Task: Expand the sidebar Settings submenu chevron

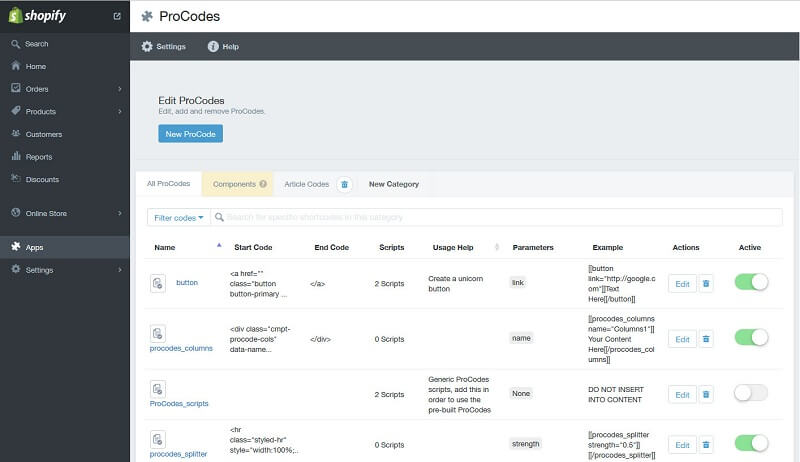Action: coord(120,270)
